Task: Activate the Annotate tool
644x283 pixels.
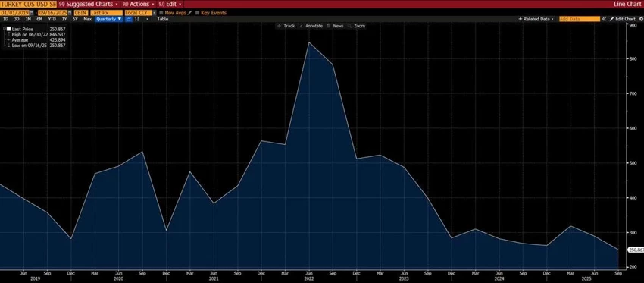Action: 311,26
